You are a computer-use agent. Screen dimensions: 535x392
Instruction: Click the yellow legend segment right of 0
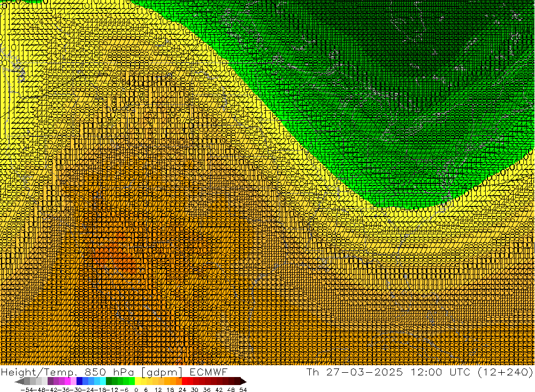coord(138,381)
